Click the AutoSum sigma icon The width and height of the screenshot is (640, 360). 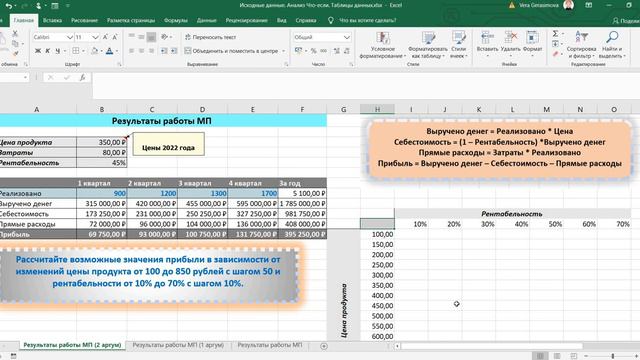[556, 34]
